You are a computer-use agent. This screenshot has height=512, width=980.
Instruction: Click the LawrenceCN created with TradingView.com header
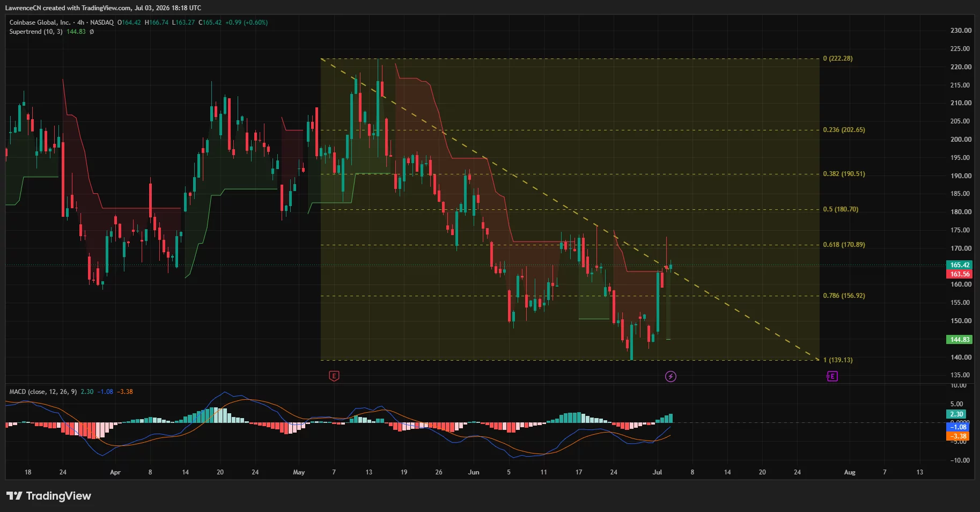click(x=103, y=8)
